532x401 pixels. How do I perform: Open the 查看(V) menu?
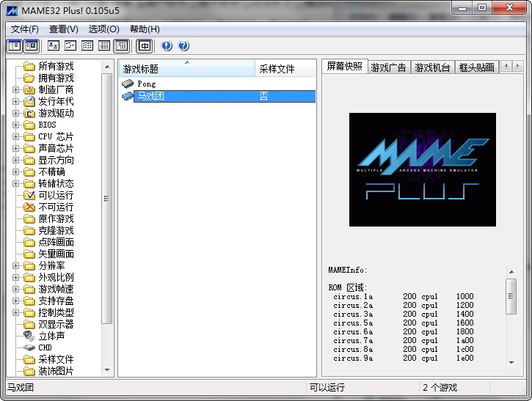63,29
